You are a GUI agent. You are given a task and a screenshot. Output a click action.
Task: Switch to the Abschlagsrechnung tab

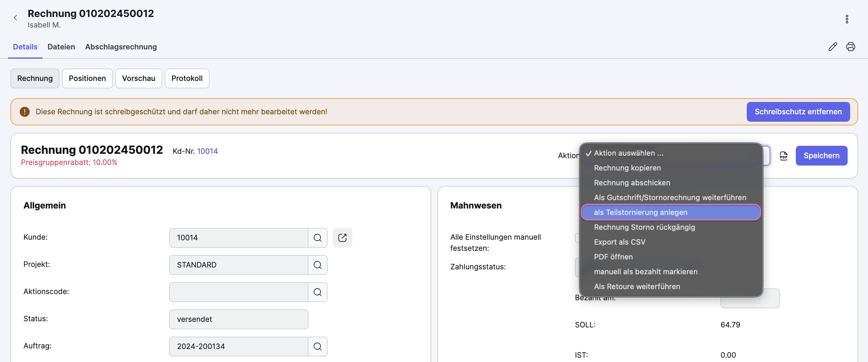click(x=121, y=47)
